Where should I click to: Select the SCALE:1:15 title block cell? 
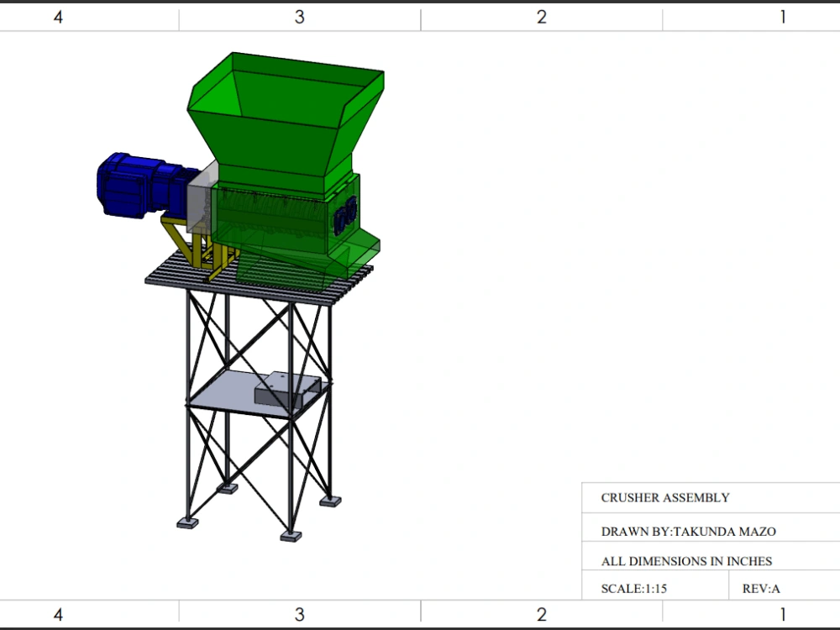(x=634, y=588)
